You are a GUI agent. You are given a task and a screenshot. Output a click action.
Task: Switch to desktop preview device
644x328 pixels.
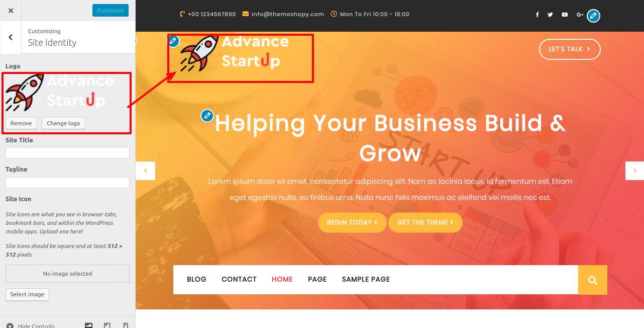88,325
